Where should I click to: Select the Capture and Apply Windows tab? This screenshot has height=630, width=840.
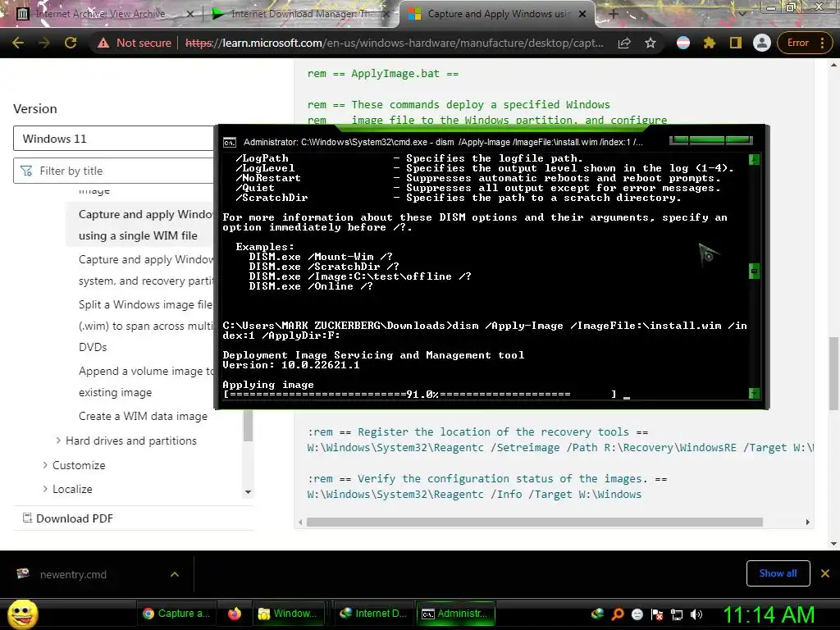click(495, 14)
